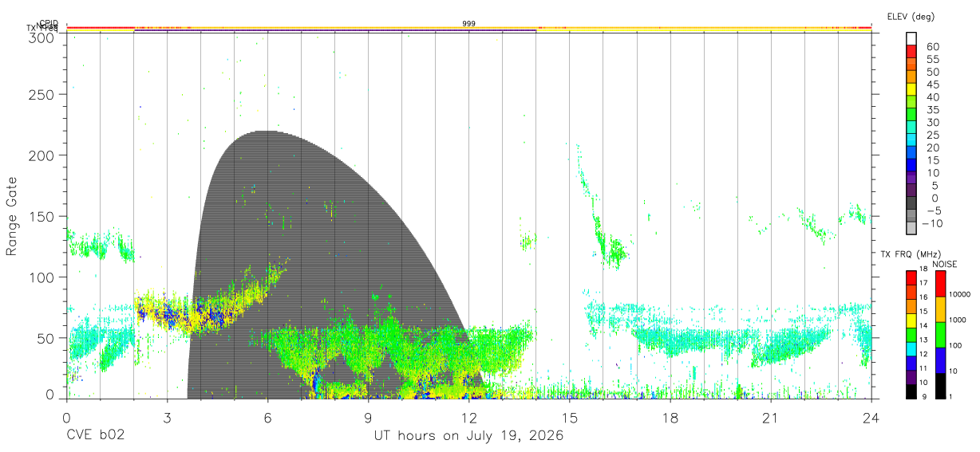Screen dimensions: 980x452
Task: Pick the blue swatch in NOISE bar
Action: point(940,360)
